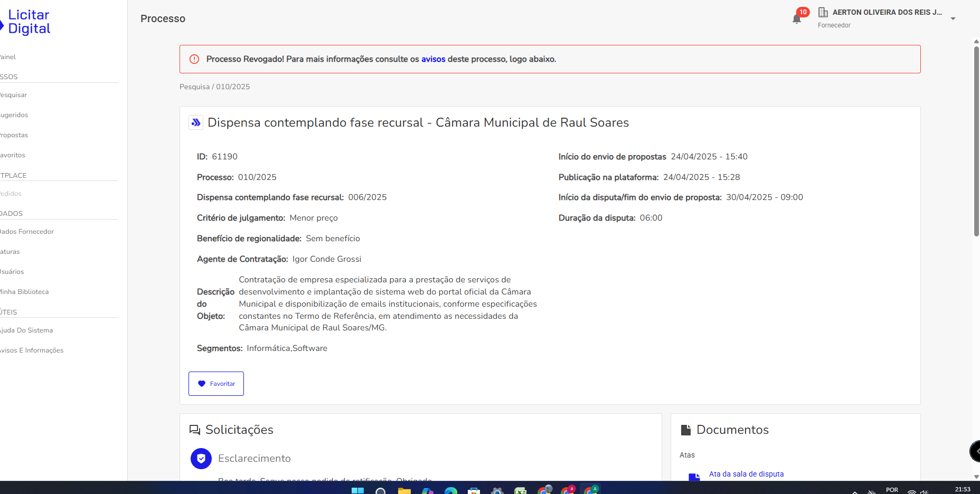The width and height of the screenshot is (980, 494).
Task: Click the 'avisos' link in the alert
Action: point(433,59)
